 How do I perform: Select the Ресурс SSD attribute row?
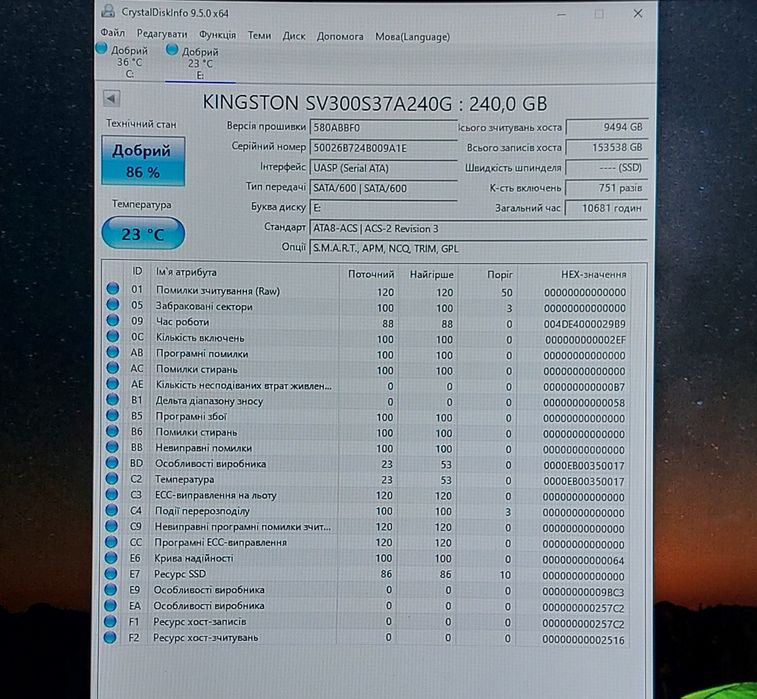click(x=366, y=574)
